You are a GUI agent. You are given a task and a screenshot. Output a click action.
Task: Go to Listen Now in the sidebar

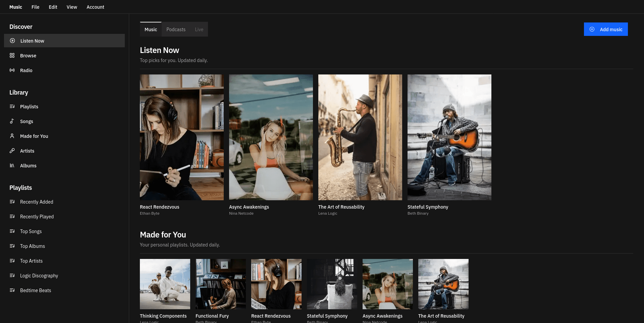point(64,41)
